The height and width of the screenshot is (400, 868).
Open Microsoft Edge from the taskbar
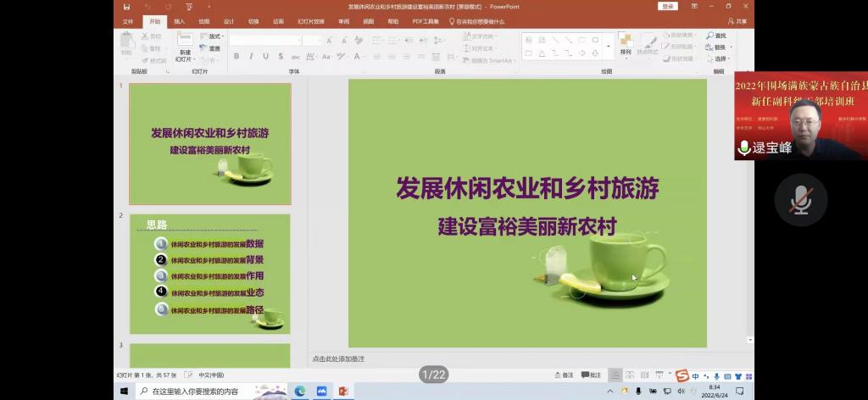pos(299,391)
